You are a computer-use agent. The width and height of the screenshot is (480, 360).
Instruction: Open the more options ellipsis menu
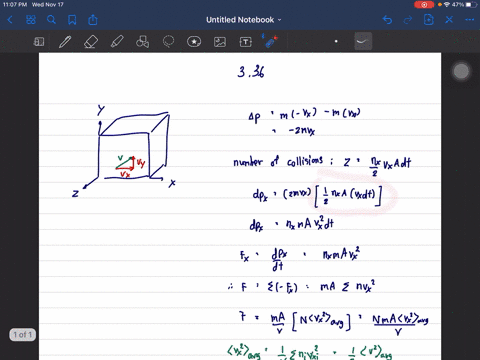coord(470,20)
